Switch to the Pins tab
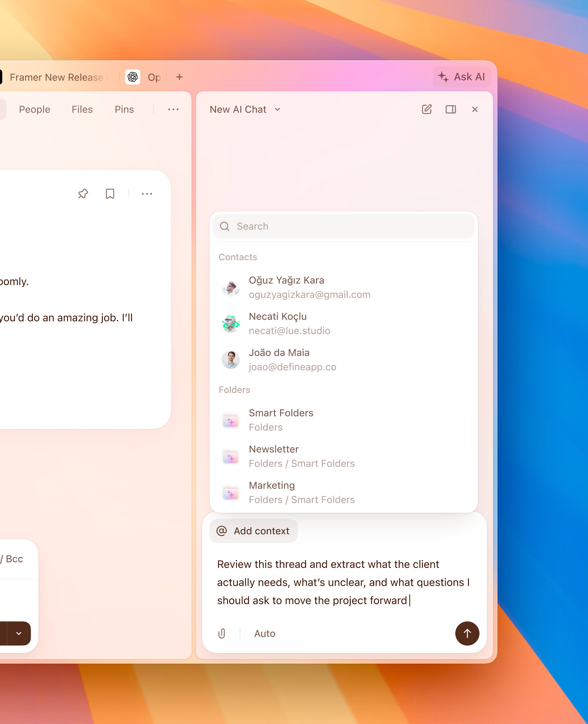 coord(124,109)
